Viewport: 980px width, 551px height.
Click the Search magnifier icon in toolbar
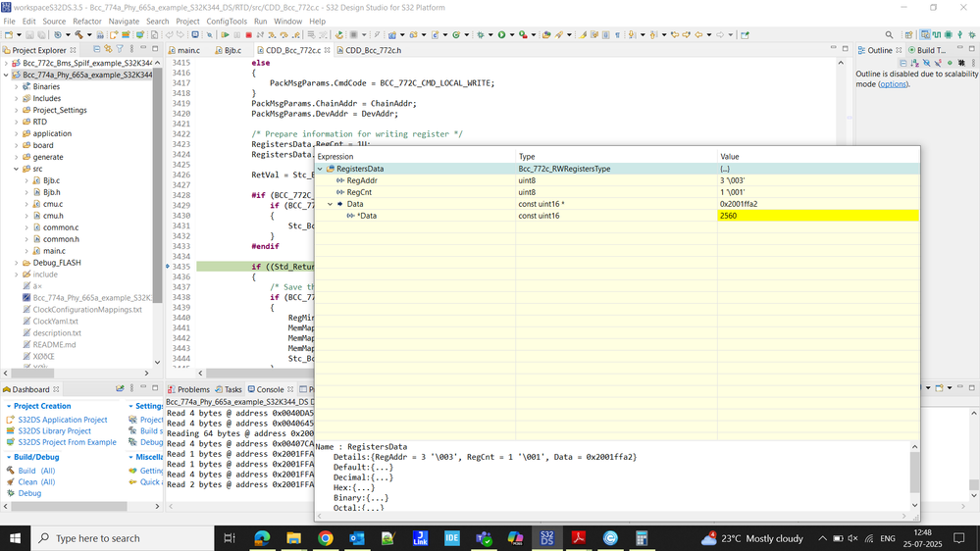tap(889, 35)
